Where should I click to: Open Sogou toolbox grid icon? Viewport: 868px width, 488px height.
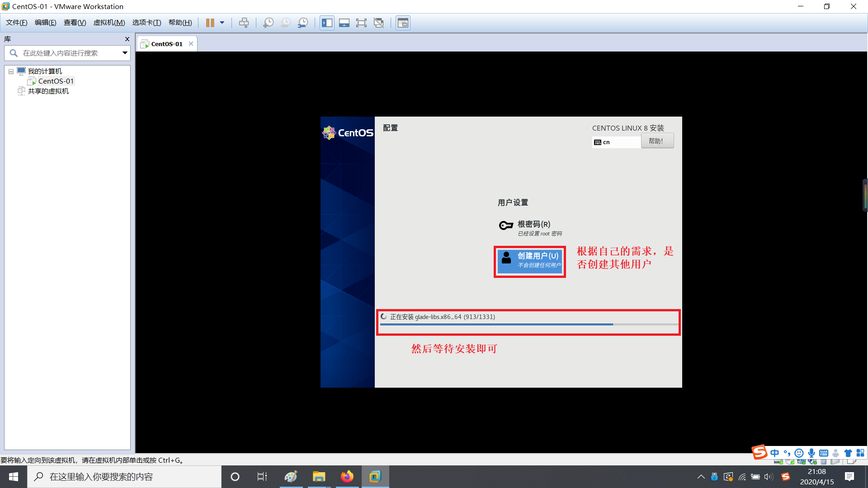click(x=860, y=453)
